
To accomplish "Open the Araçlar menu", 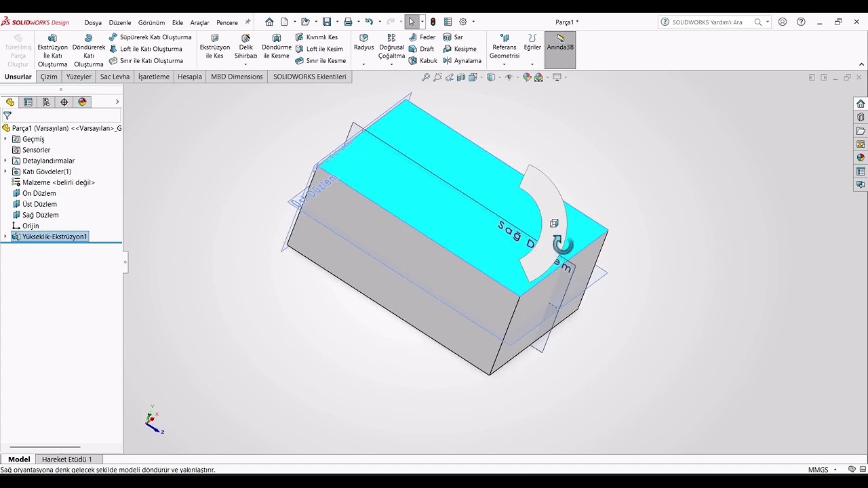I will coord(199,22).
